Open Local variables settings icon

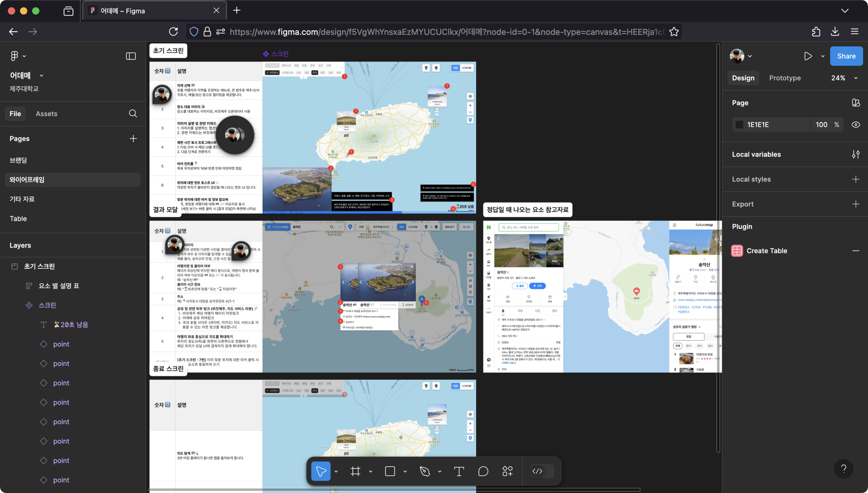[x=856, y=154]
